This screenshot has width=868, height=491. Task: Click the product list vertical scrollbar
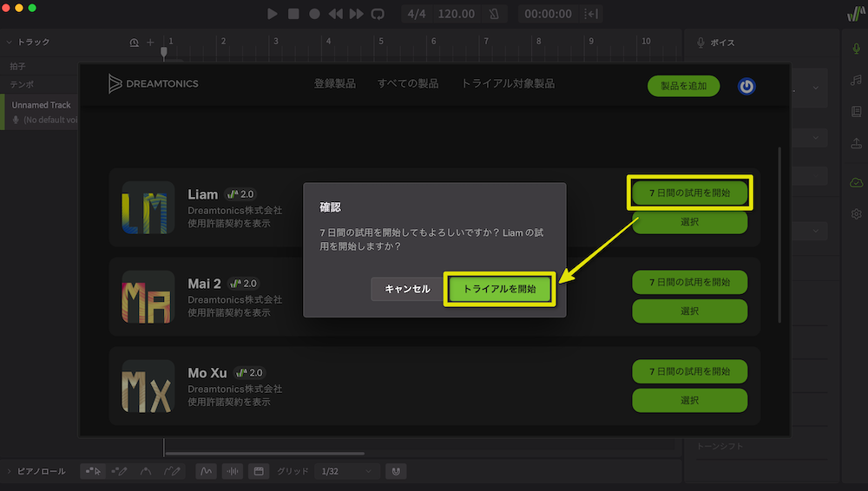click(x=780, y=235)
